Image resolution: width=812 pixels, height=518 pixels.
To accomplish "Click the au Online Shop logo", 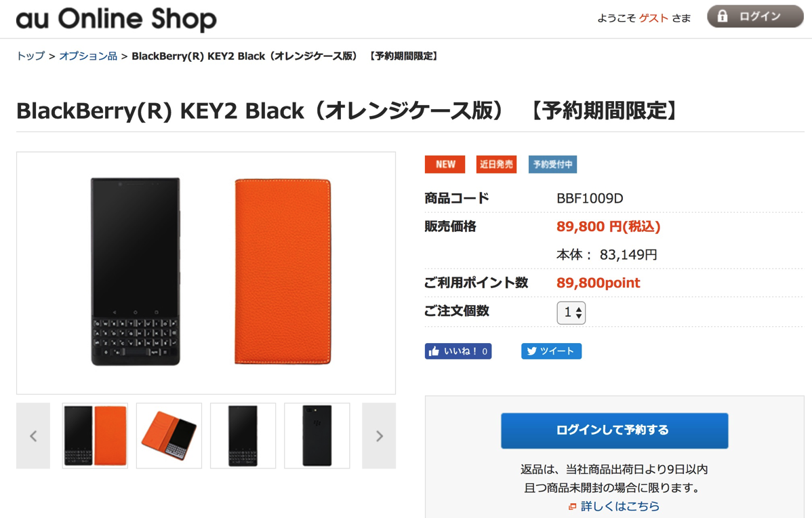I will click(x=116, y=19).
